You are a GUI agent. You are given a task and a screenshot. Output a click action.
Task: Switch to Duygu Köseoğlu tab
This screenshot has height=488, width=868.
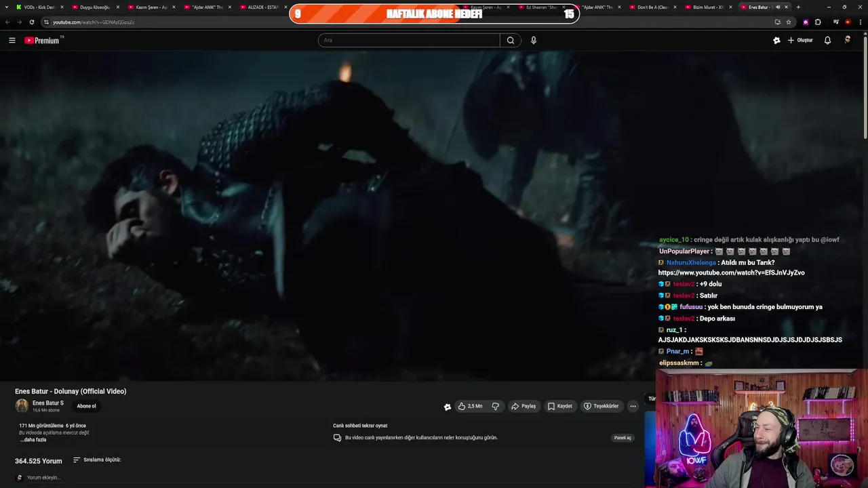point(94,7)
